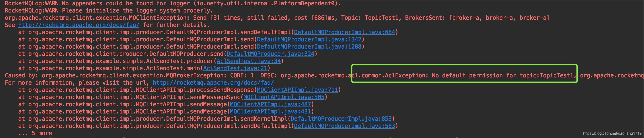Open the MQClientAPIImpl.java:711 link

pos(297,90)
